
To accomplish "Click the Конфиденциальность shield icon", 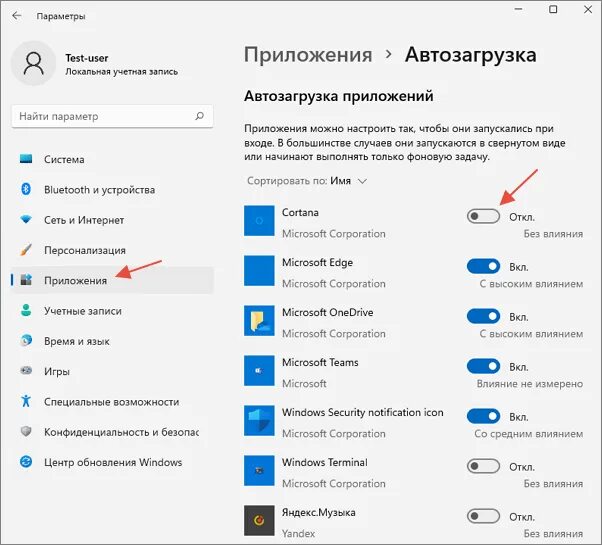I will [26, 431].
